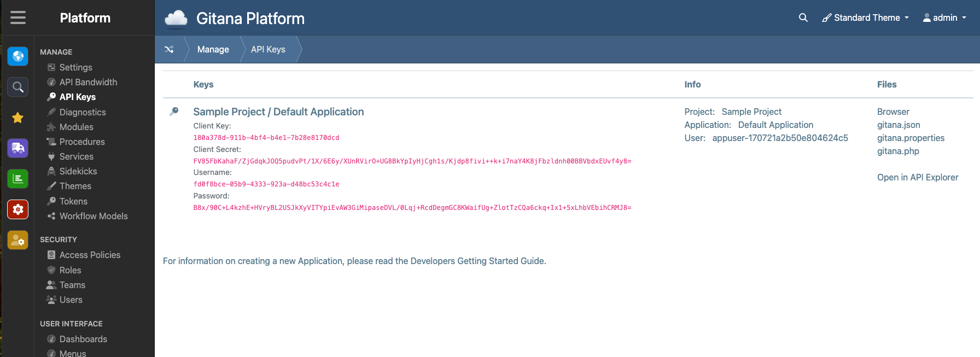The height and width of the screenshot is (357, 980).
Task: Click the Gitana cloud logo
Action: pos(176,19)
